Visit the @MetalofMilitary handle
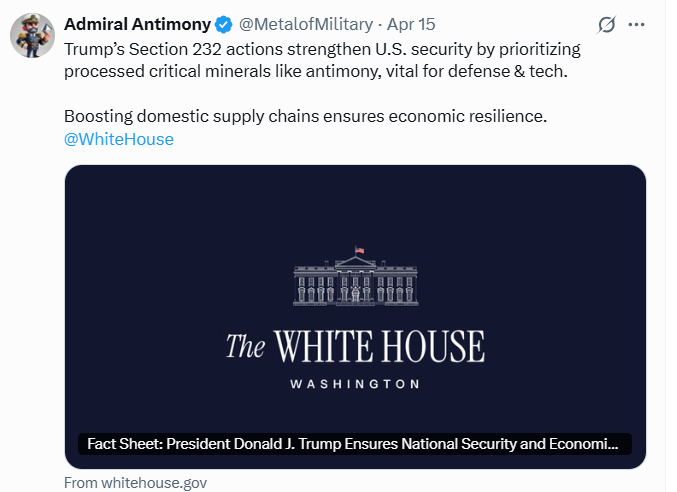Viewport: 677px width, 492px height. (x=306, y=24)
